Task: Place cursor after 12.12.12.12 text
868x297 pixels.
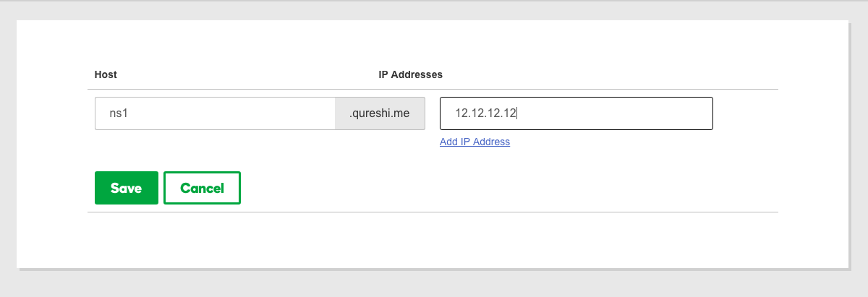Action: coord(517,113)
